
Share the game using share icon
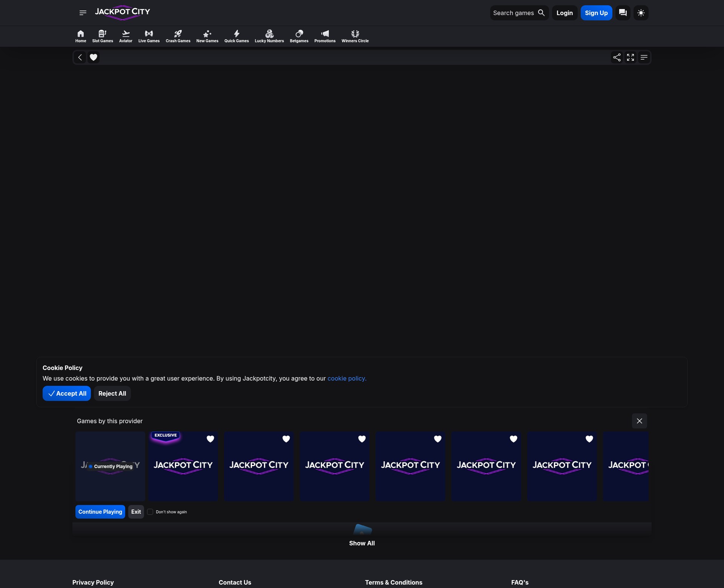pyautogui.click(x=617, y=57)
